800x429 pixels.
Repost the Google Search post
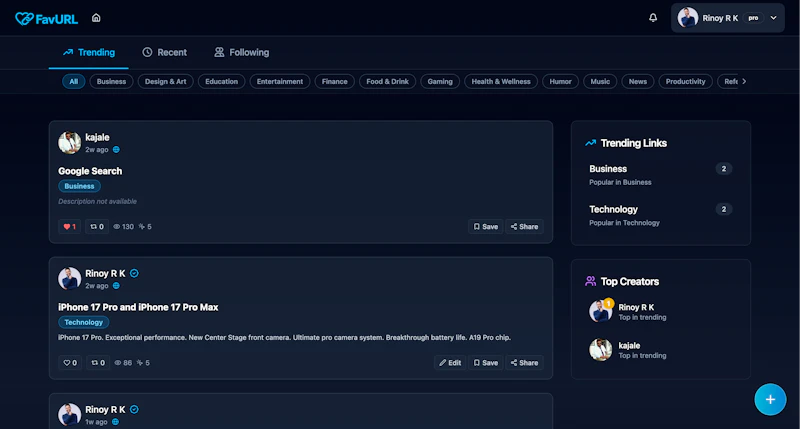[97, 227]
